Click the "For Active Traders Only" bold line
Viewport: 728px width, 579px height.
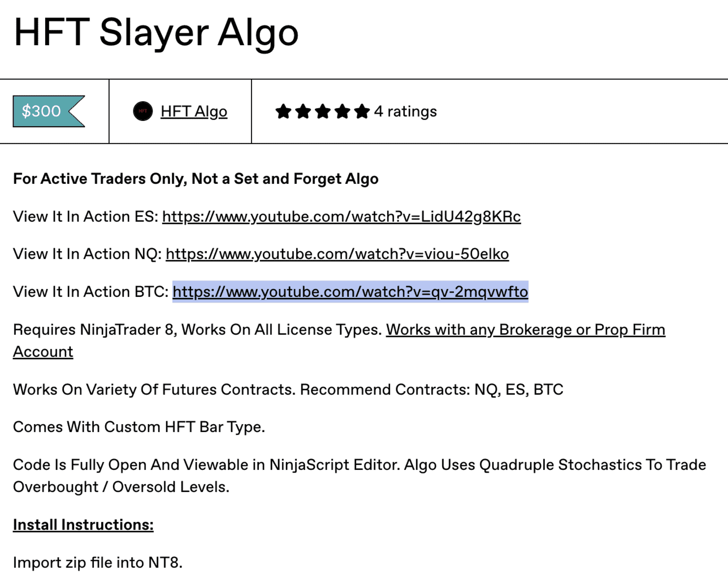coord(196,179)
